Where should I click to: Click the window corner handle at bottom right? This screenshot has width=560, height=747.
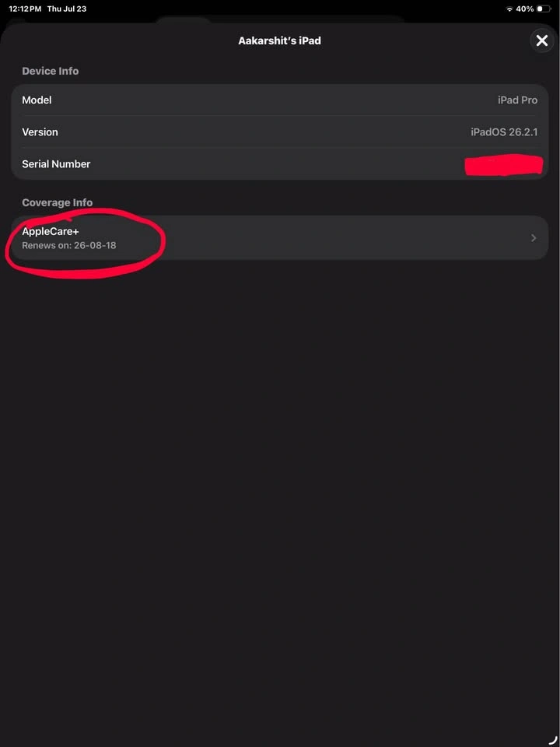pos(552,739)
